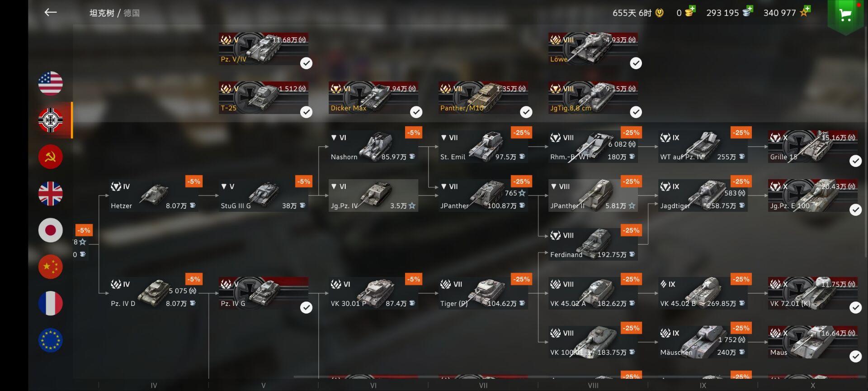This screenshot has width=868, height=391.
Task: Click the Maus owned checkmark
Action: [855, 356]
